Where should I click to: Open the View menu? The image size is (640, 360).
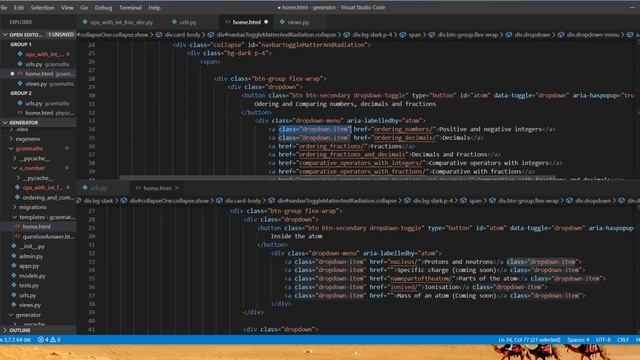(x=67, y=7)
